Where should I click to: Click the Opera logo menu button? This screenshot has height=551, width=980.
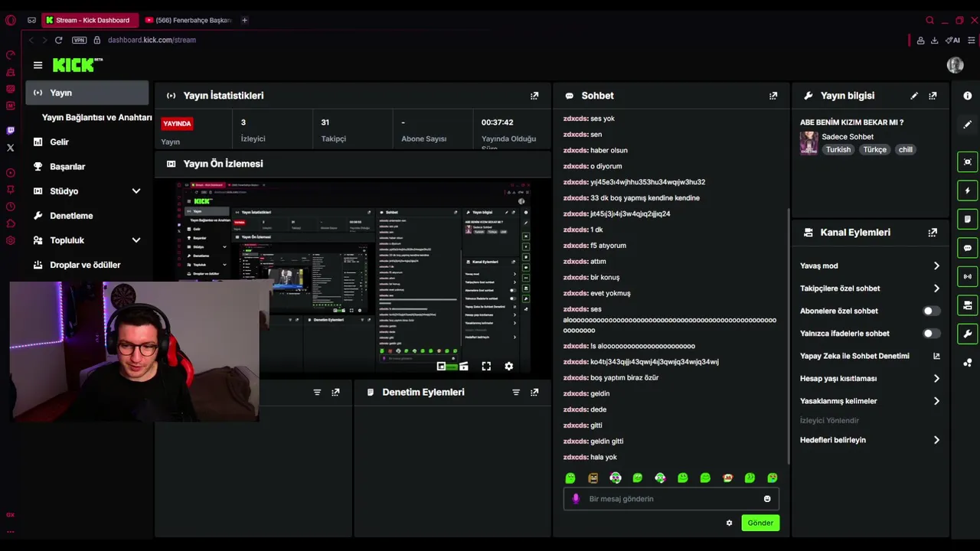click(10, 20)
